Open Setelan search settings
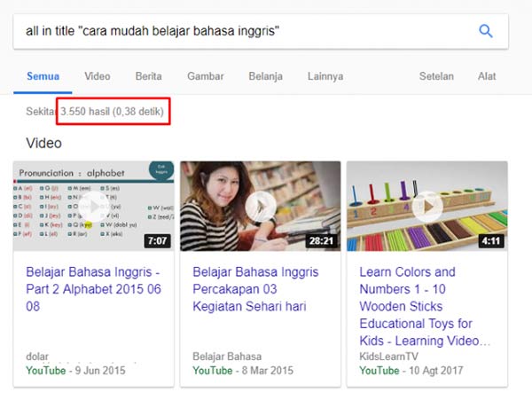The width and height of the screenshot is (532, 400). tap(436, 76)
